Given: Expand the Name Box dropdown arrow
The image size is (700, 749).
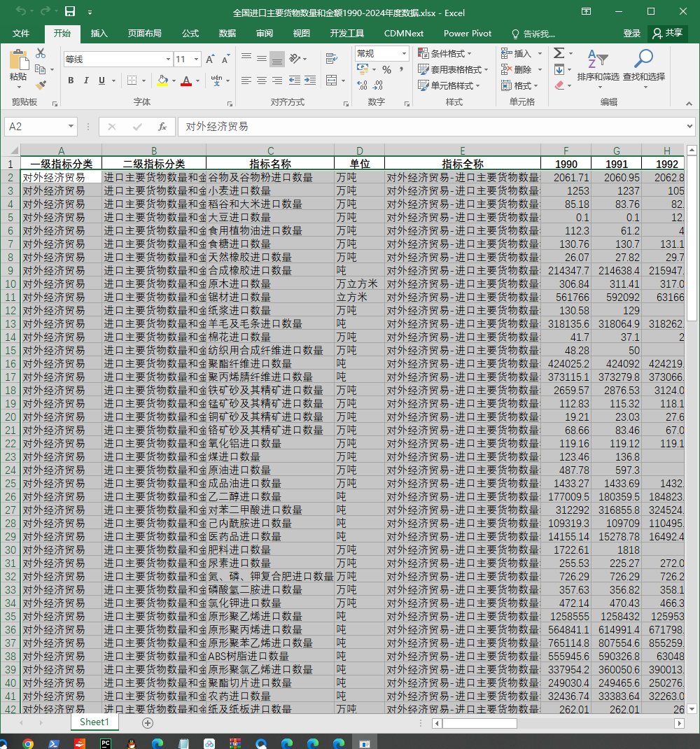Looking at the screenshot, I should click(71, 126).
